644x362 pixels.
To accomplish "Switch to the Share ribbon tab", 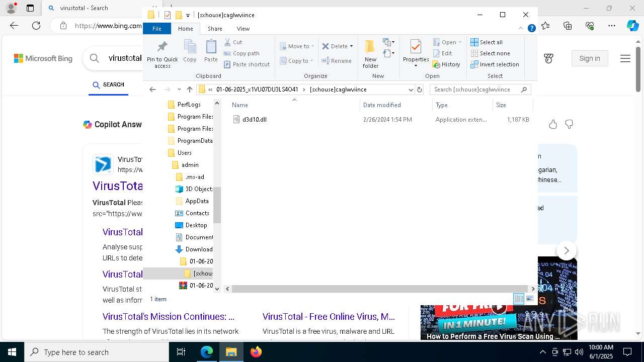I will (x=215, y=29).
